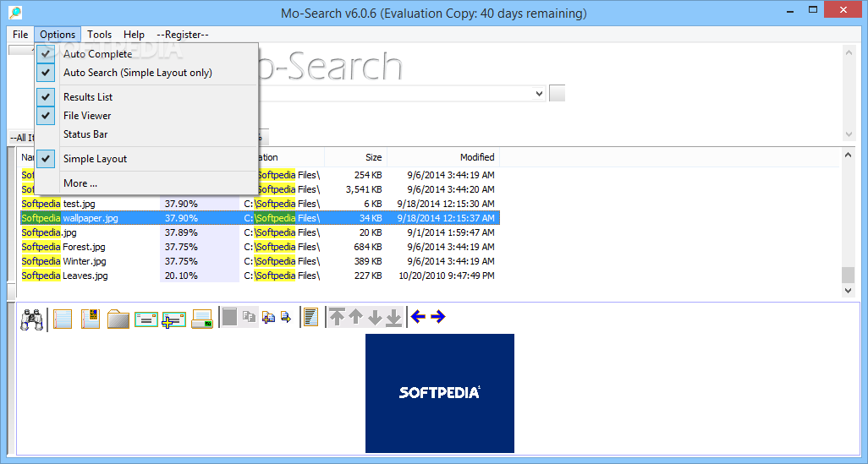
Task: Click the blue right arrow forward icon
Action: pos(438,316)
